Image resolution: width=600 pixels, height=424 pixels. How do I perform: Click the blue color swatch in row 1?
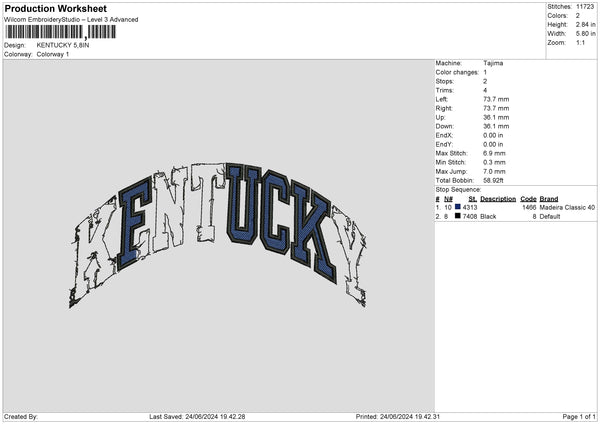458,207
